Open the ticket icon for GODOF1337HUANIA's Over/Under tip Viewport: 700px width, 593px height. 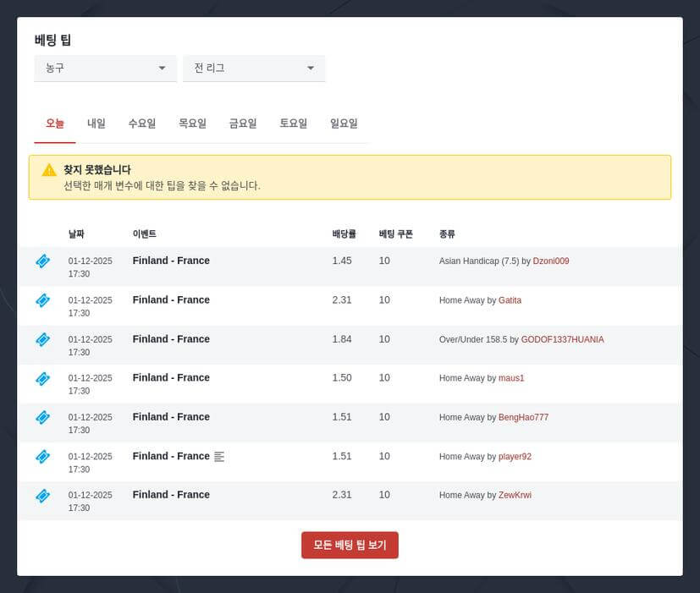tap(42, 339)
